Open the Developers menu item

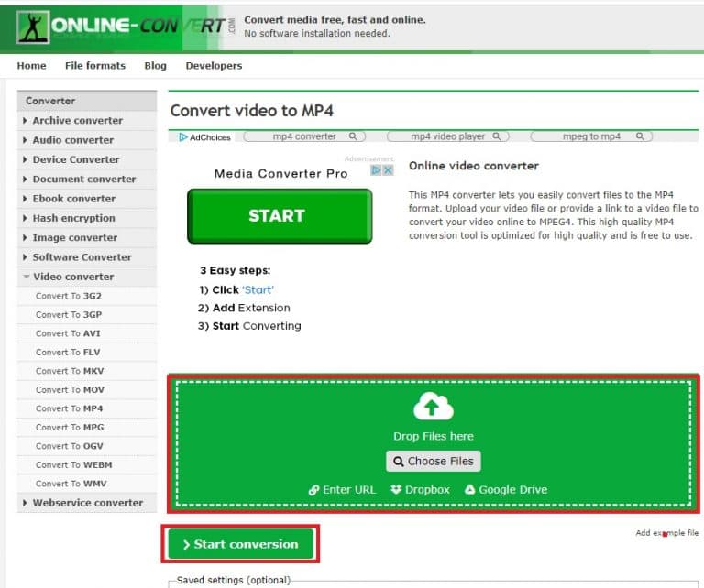pyautogui.click(x=214, y=66)
